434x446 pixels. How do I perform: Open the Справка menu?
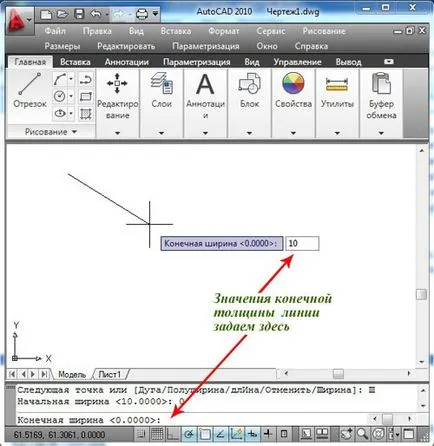click(311, 46)
